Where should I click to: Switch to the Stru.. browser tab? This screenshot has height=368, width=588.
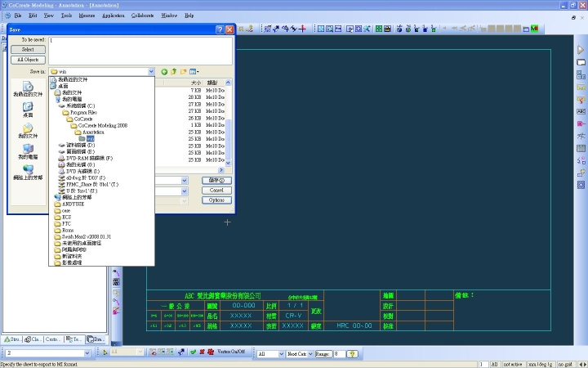pos(12,339)
